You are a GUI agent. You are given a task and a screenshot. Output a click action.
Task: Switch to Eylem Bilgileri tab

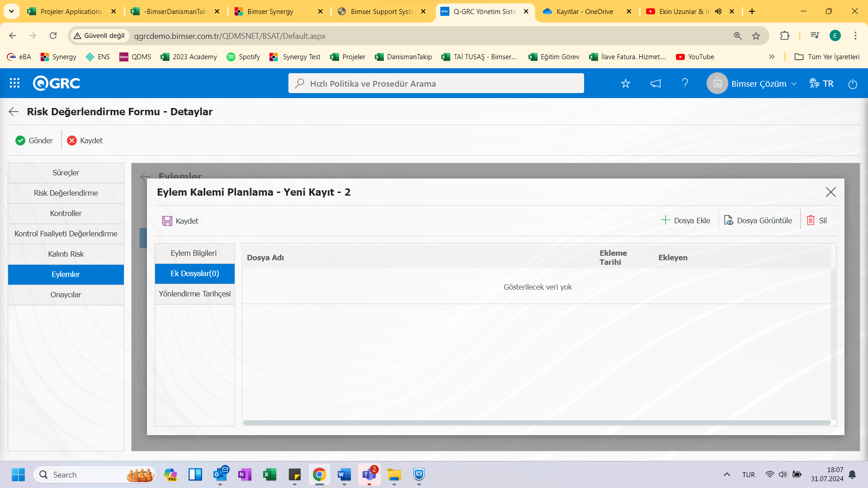[x=194, y=253]
